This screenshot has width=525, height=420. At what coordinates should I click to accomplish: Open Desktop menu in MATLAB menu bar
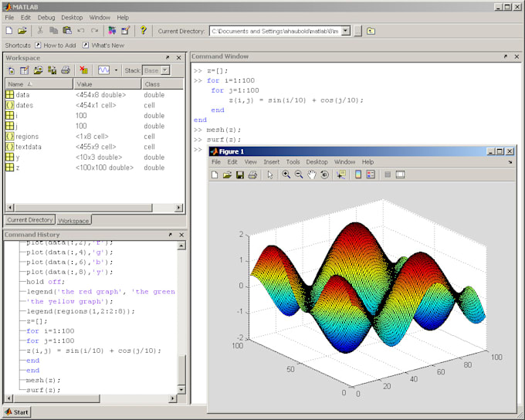coord(72,18)
